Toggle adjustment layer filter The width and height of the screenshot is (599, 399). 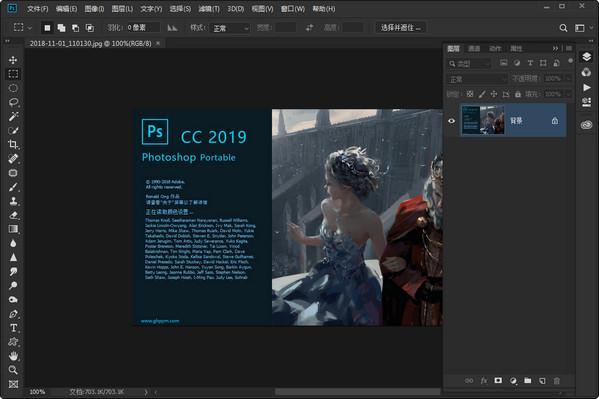(517, 63)
